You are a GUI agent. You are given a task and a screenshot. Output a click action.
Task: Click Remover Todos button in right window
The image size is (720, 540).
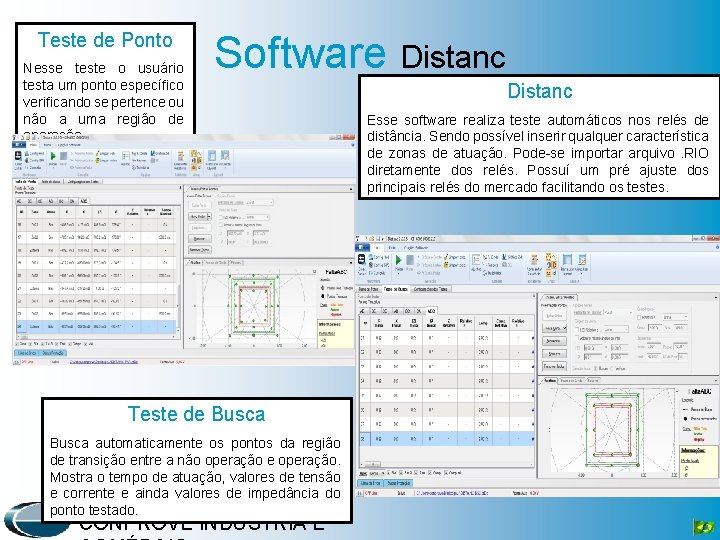coord(554,366)
